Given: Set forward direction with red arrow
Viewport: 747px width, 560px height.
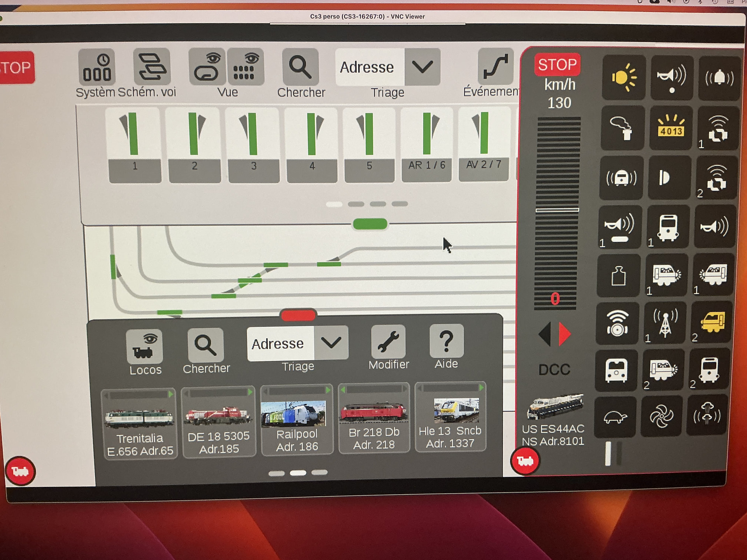Looking at the screenshot, I should [x=565, y=334].
